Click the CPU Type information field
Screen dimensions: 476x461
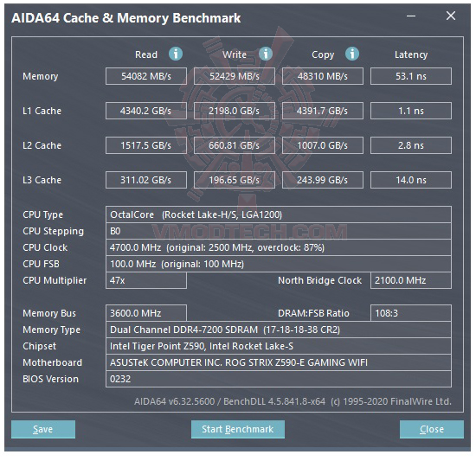[x=279, y=214]
